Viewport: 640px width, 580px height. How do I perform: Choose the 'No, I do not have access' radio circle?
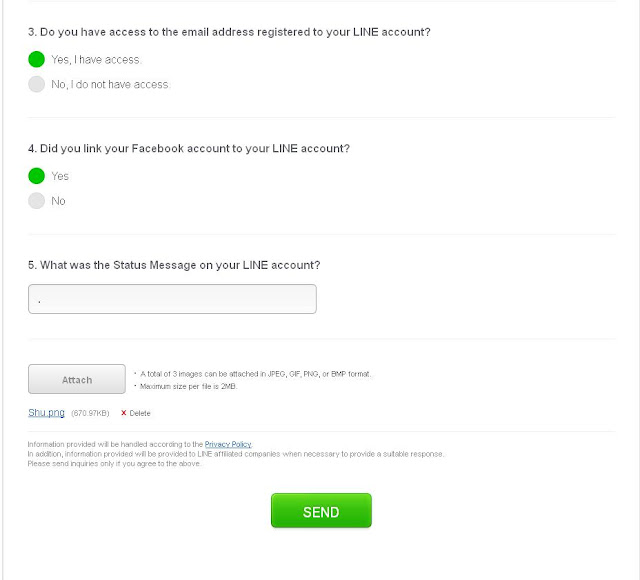point(36,84)
